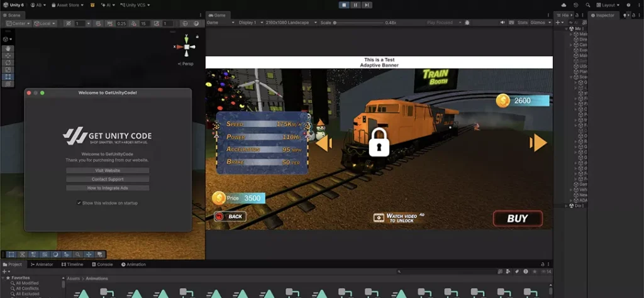Select the Transform tool in Scene tools

[8, 84]
